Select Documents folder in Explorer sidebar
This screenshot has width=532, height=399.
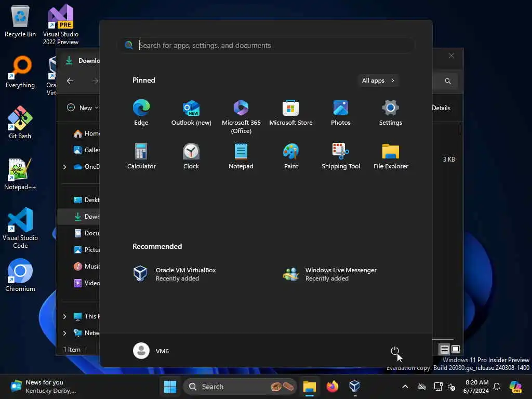pyautogui.click(x=87, y=233)
